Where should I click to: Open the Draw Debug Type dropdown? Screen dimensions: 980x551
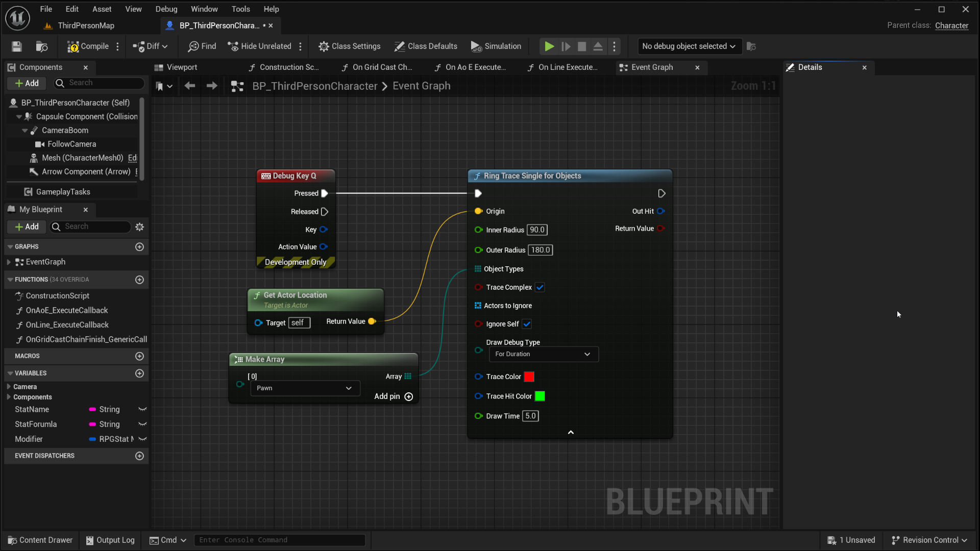pos(544,355)
